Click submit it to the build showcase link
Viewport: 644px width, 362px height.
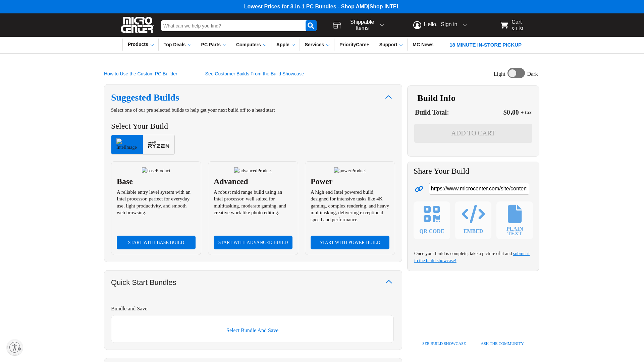[472, 257]
